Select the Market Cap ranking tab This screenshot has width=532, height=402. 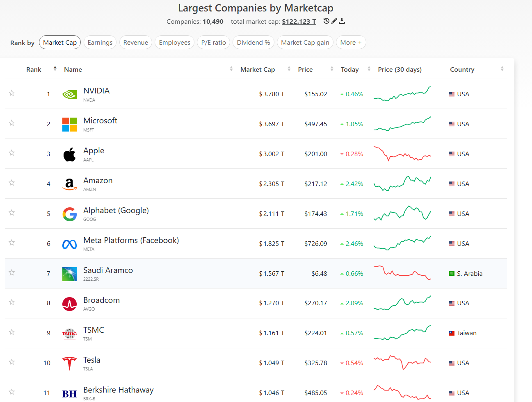coord(60,42)
